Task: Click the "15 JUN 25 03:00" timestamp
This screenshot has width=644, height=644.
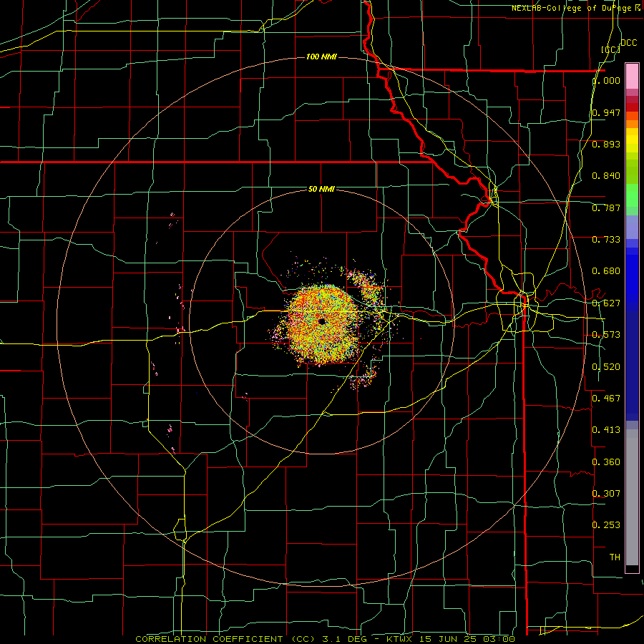Action: coord(467,639)
